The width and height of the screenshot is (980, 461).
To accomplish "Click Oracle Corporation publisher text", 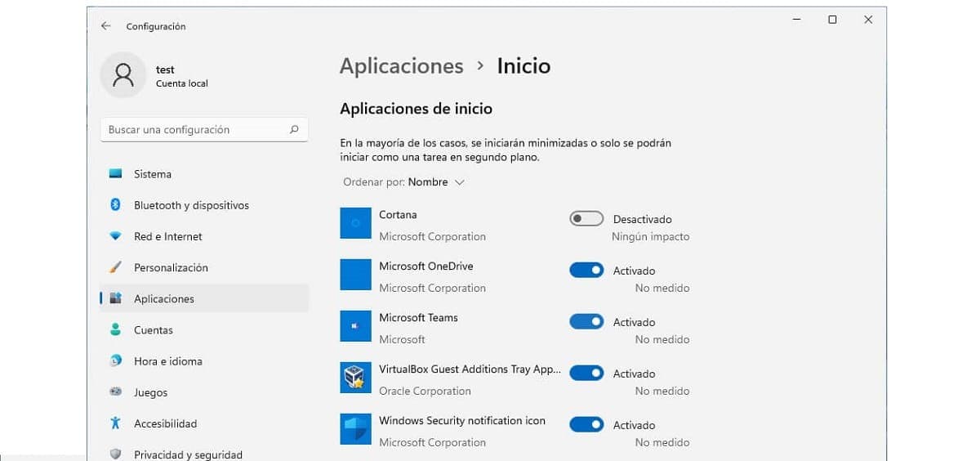I will (425, 391).
